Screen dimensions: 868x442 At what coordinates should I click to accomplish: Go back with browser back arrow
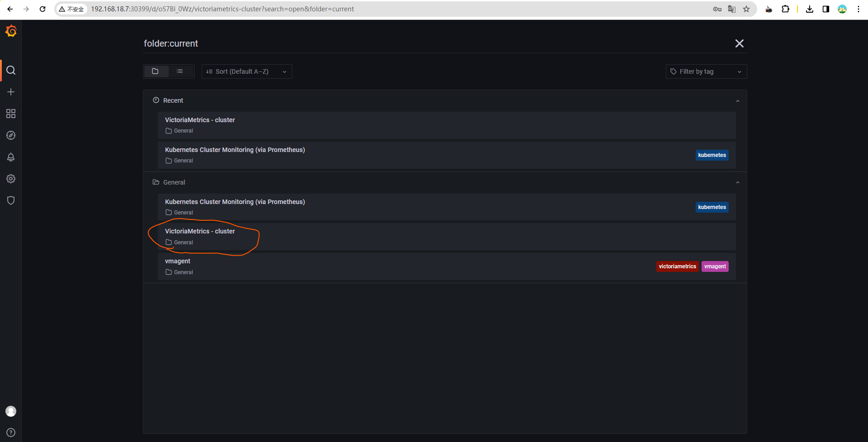pos(10,9)
